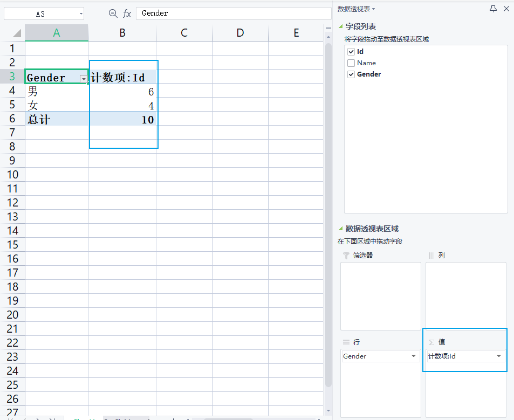This screenshot has width=514, height=420.
Task: Click the total cell with value 10
Action: tap(122, 119)
